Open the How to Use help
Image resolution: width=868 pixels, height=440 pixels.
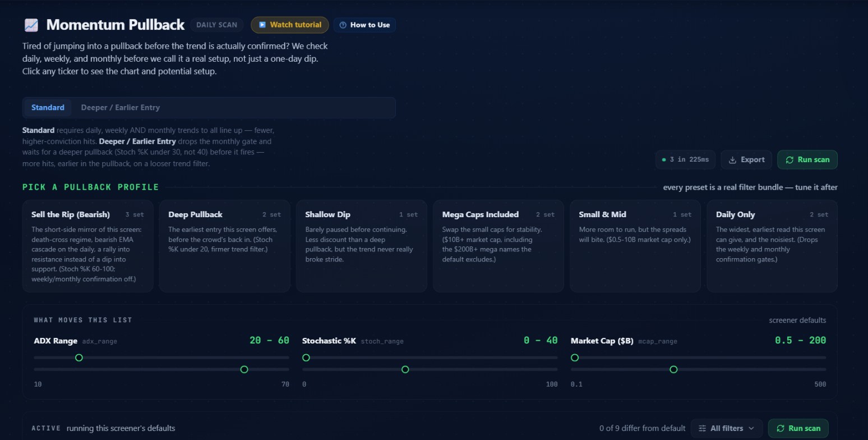[x=364, y=25]
